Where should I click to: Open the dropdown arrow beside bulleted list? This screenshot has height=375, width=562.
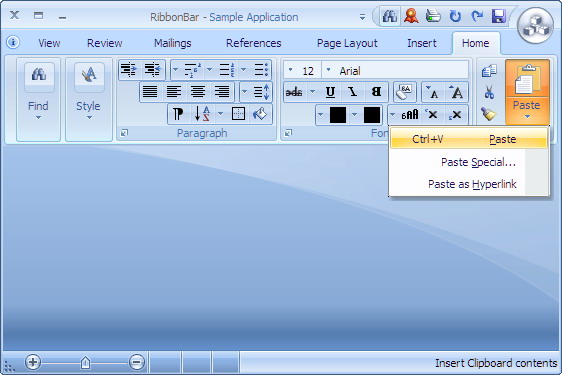pos(243,70)
